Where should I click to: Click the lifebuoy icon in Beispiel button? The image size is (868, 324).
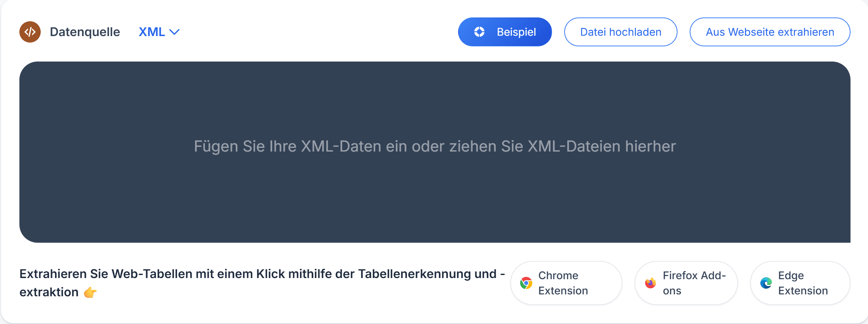[x=479, y=32]
